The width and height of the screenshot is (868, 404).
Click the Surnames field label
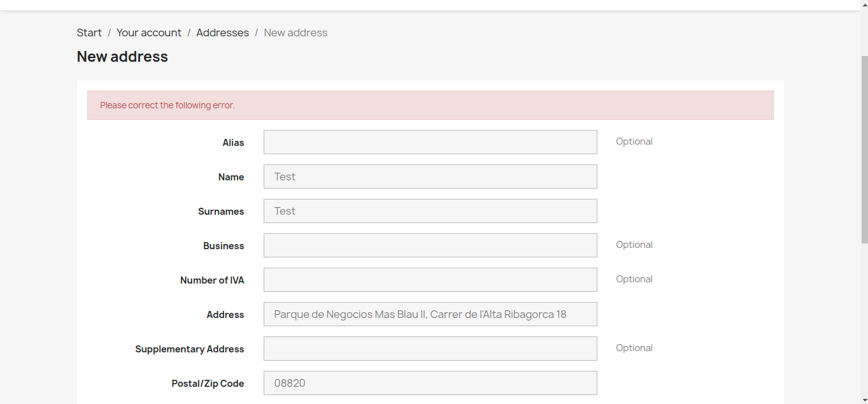(221, 212)
